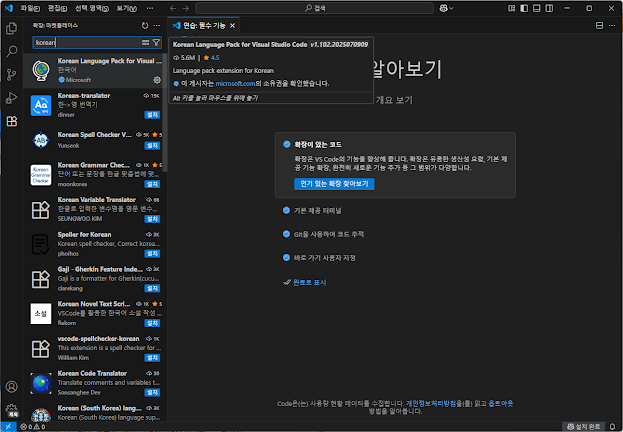This screenshot has height=432, width=623.
Task: Click the 완료로 표시 link
Action: (310, 283)
